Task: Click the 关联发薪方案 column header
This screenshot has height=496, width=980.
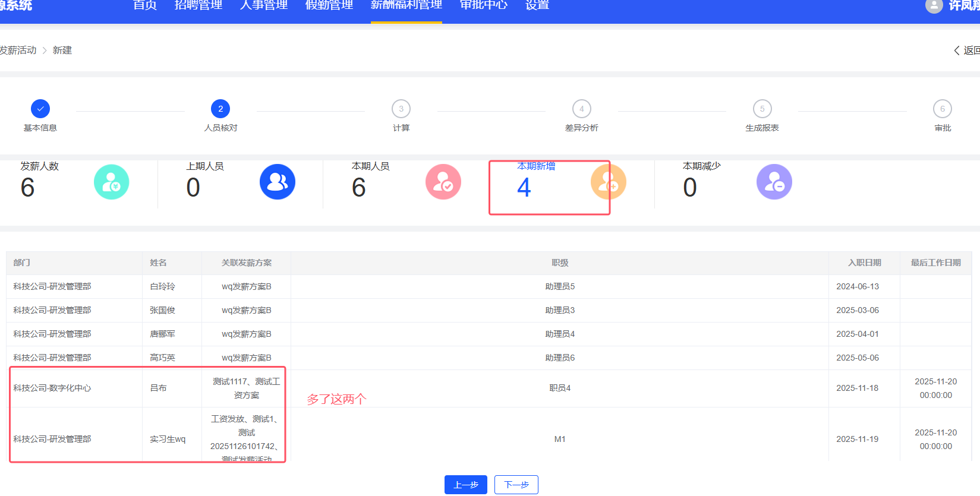Action: pos(247,263)
